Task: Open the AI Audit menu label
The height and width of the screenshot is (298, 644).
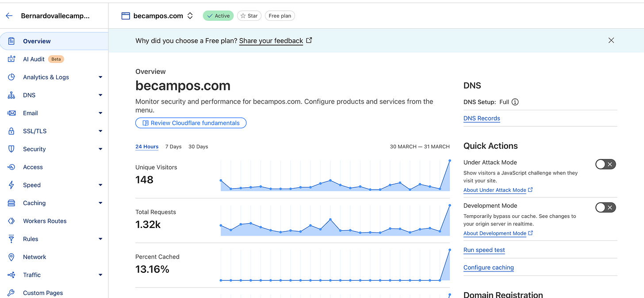Action: click(x=34, y=59)
